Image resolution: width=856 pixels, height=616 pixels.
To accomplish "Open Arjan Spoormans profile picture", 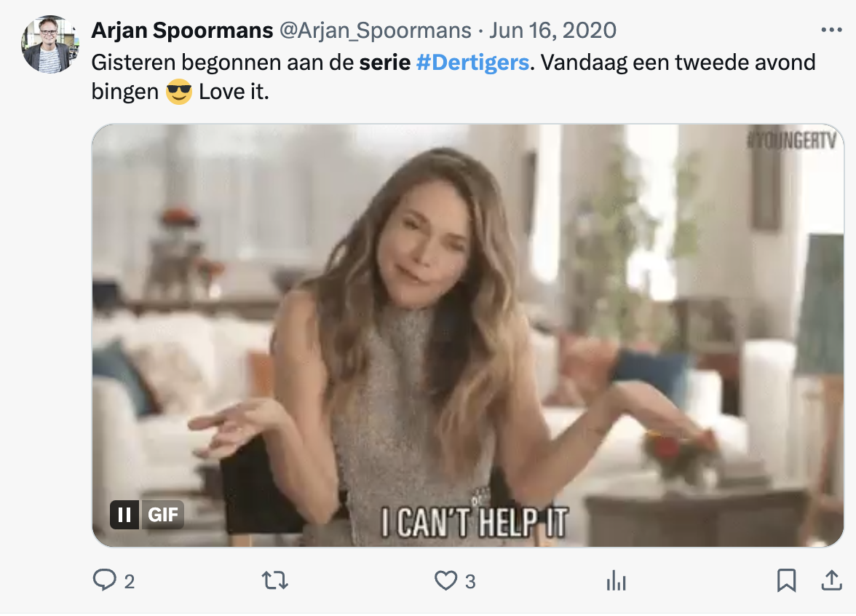I will click(x=49, y=45).
